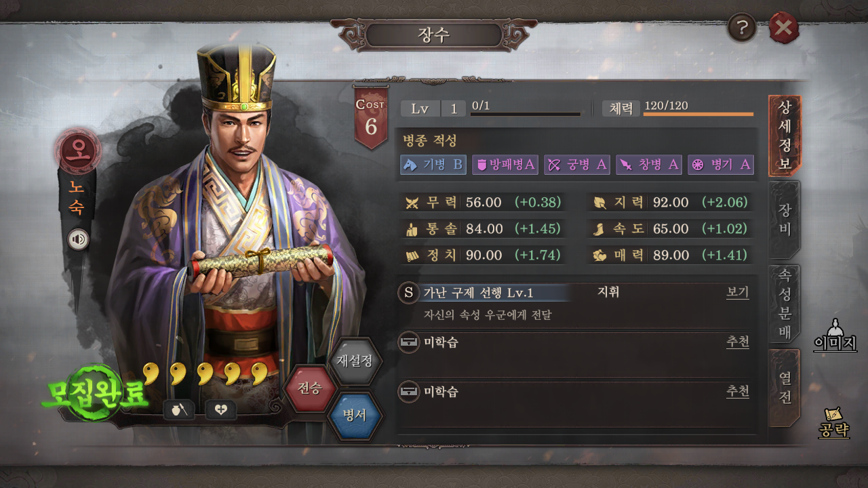This screenshot has width=868, height=488.
Task: Click 보기 link for 가난 구제 선행
Action: click(738, 292)
